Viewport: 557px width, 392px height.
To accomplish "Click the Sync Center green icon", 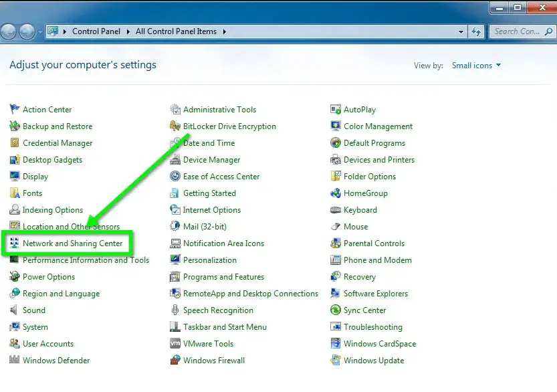I will (x=336, y=310).
